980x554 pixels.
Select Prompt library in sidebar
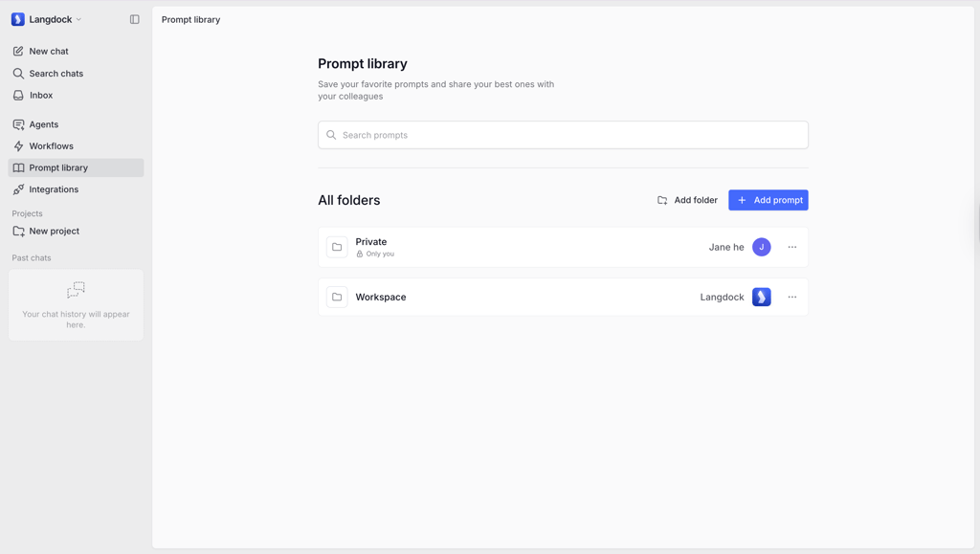[x=76, y=167]
